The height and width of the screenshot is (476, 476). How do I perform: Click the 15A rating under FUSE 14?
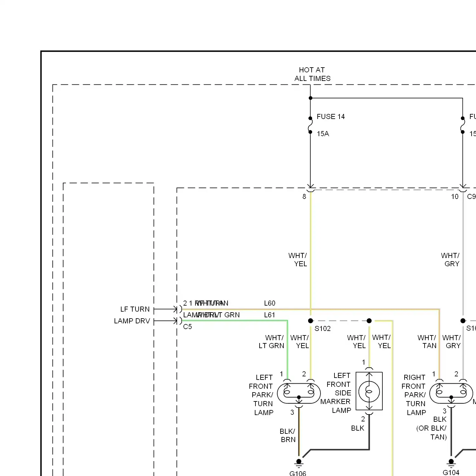click(x=323, y=134)
